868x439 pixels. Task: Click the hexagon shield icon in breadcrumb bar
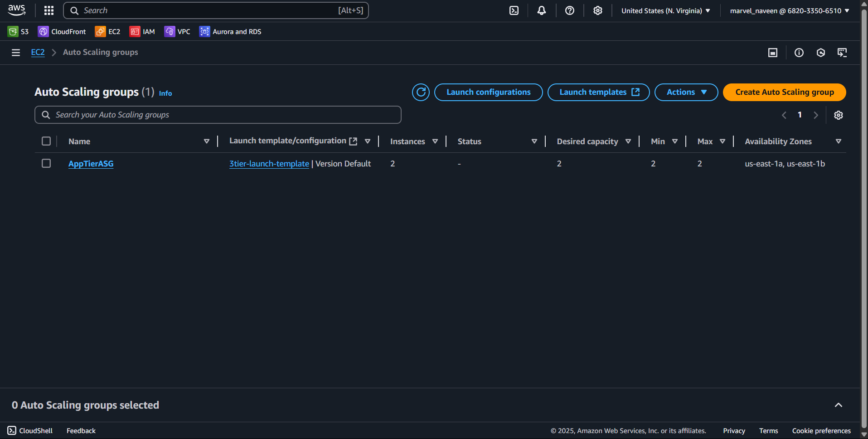[821, 53]
